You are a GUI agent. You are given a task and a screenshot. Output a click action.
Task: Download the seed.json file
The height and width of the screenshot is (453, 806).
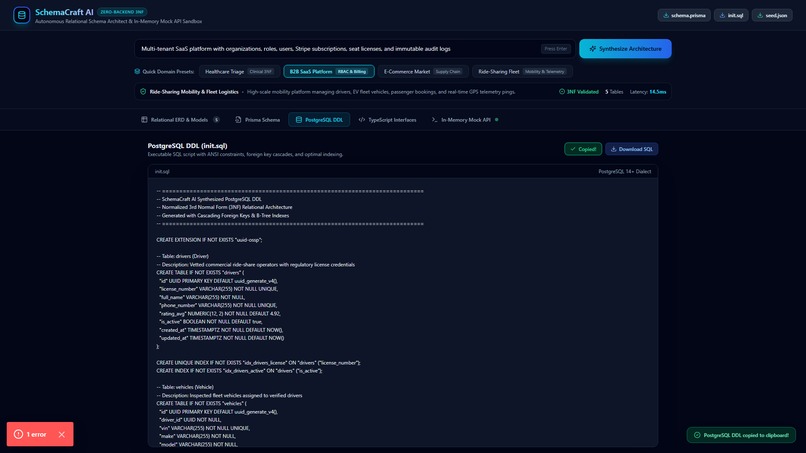[x=772, y=15]
